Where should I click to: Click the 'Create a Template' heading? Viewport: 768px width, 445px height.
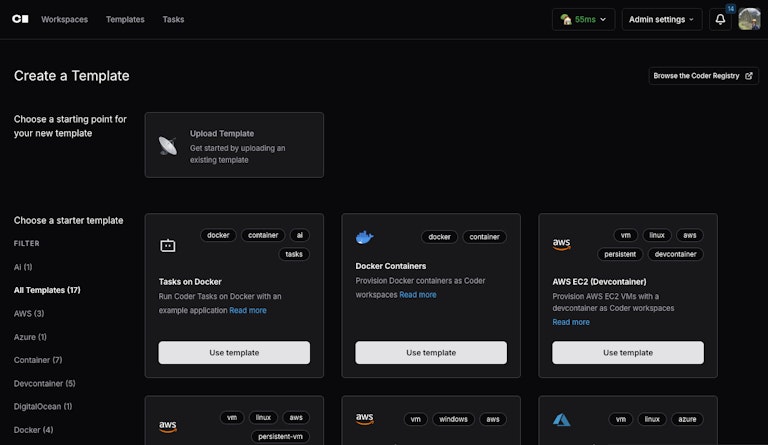[x=72, y=76]
